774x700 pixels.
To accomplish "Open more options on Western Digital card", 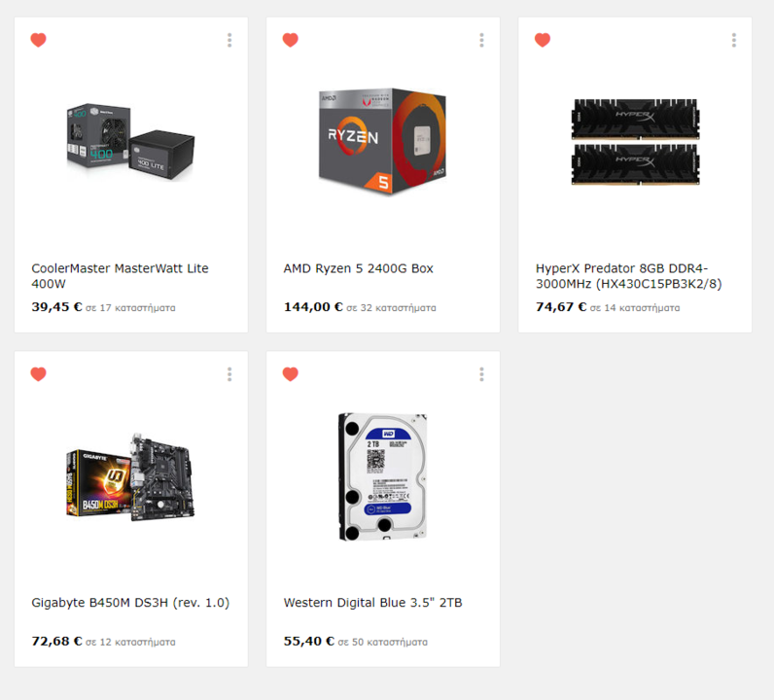I will pyautogui.click(x=481, y=374).
